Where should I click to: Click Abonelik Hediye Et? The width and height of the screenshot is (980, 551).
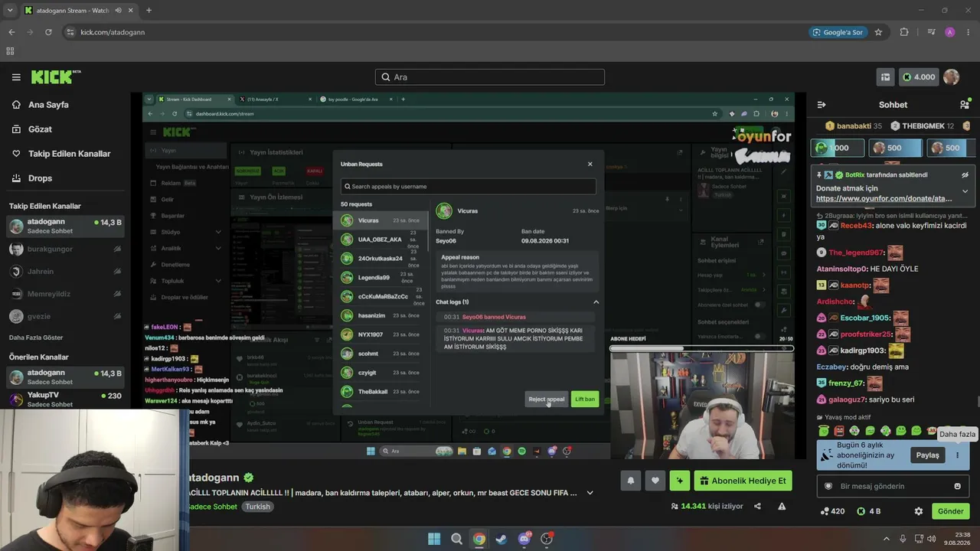743,481
